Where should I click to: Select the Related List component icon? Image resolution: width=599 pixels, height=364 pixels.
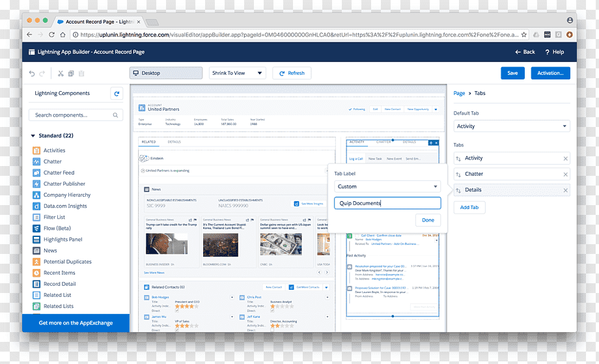36,295
